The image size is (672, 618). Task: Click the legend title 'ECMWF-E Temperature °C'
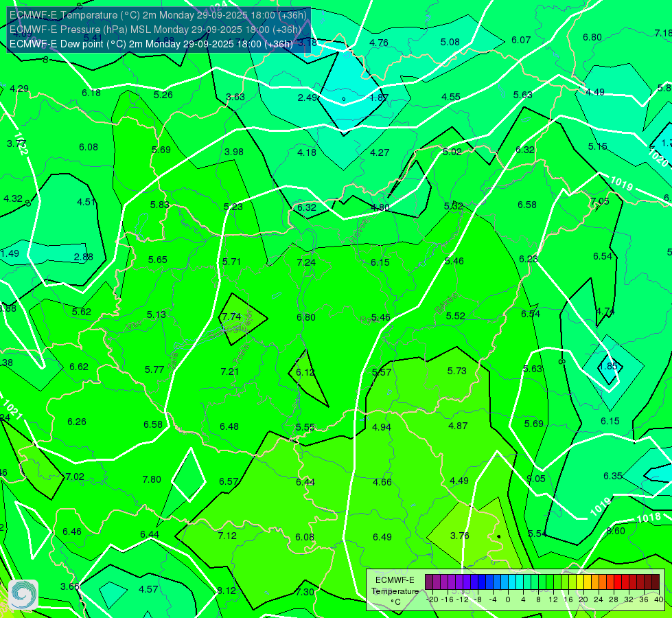click(395, 591)
